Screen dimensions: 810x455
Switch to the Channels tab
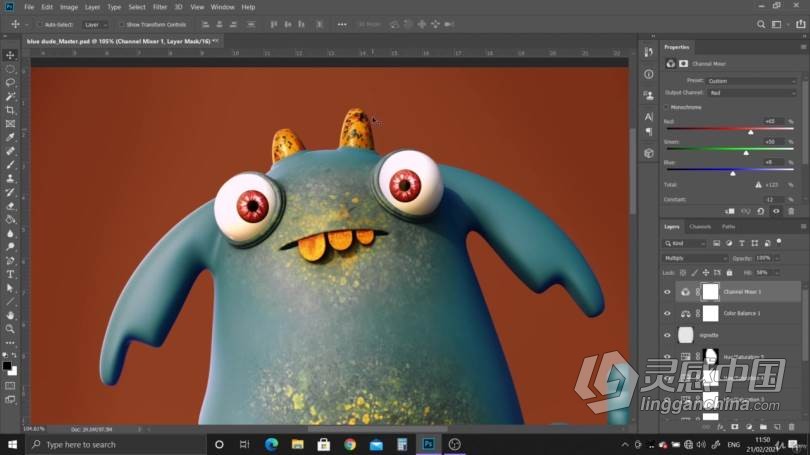(x=700, y=227)
